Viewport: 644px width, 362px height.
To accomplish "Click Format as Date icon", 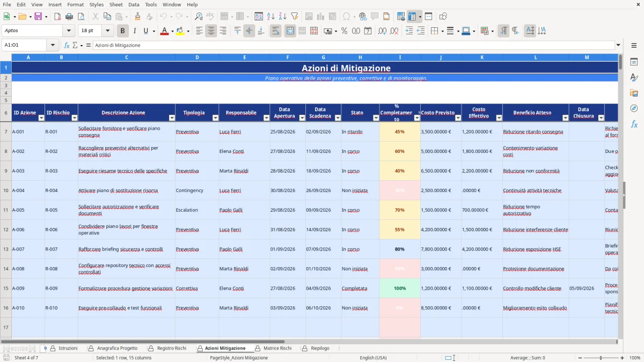I will [368, 31].
